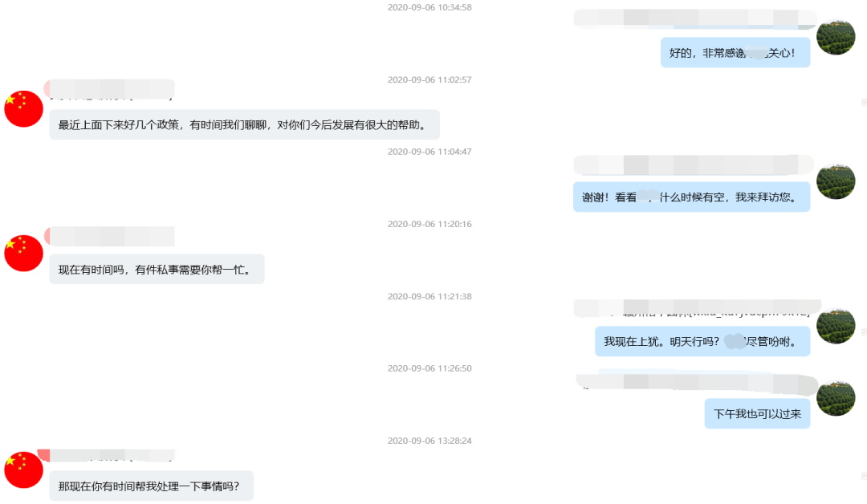Open flag avatar next to 现在有时间吗 message
Image resolution: width=867 pixels, height=504 pixels.
(24, 253)
